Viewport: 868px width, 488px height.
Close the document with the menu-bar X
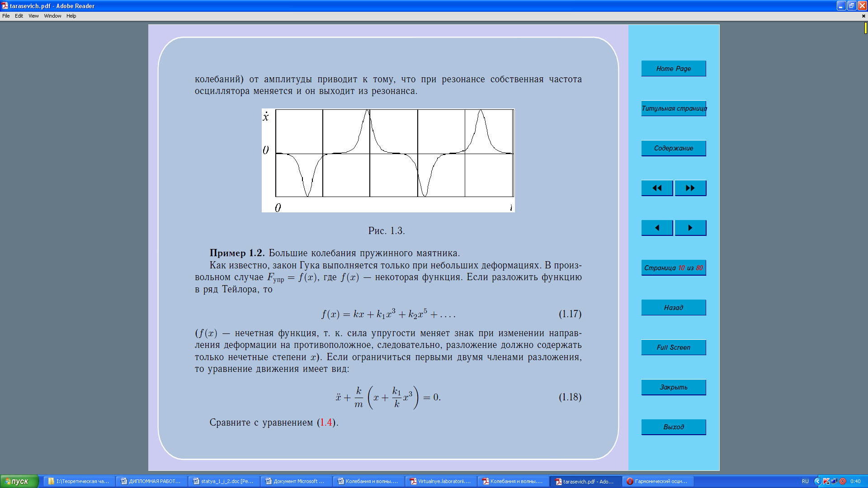pos(863,16)
